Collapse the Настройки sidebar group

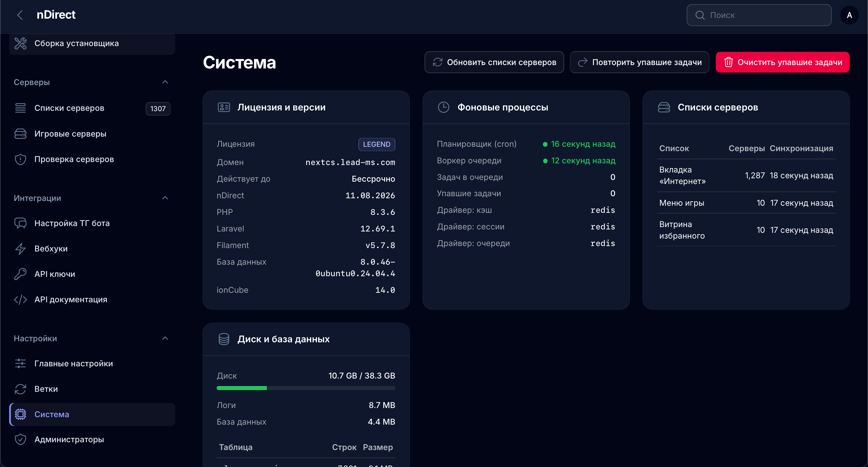[165, 339]
